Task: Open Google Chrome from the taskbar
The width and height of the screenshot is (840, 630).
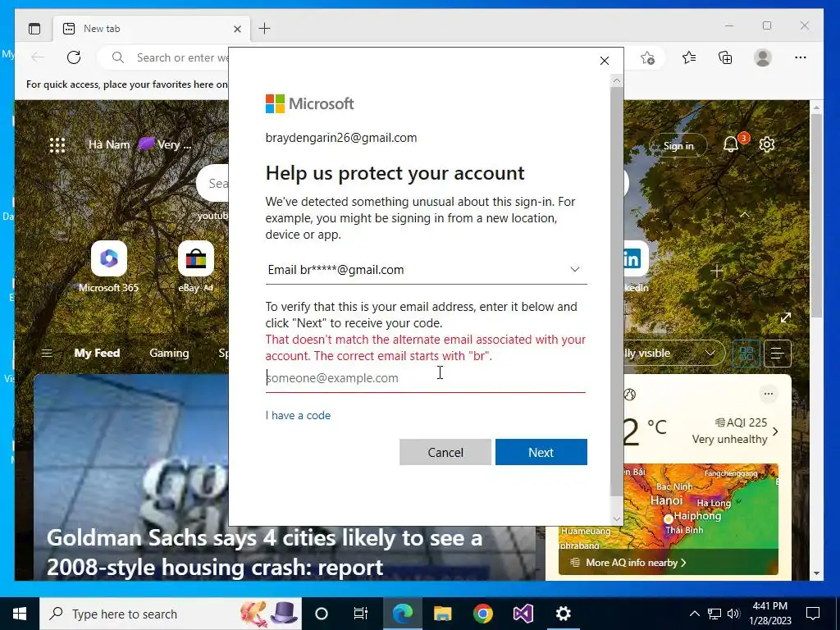Action: tap(482, 614)
